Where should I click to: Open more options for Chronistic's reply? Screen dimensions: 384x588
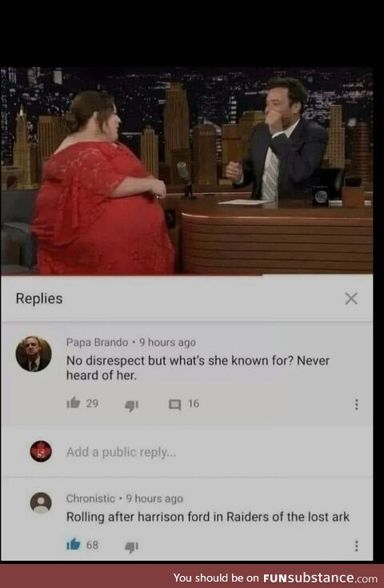[x=356, y=546]
